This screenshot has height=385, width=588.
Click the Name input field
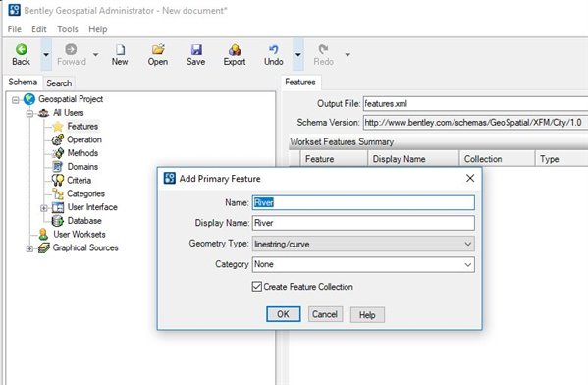tap(363, 202)
